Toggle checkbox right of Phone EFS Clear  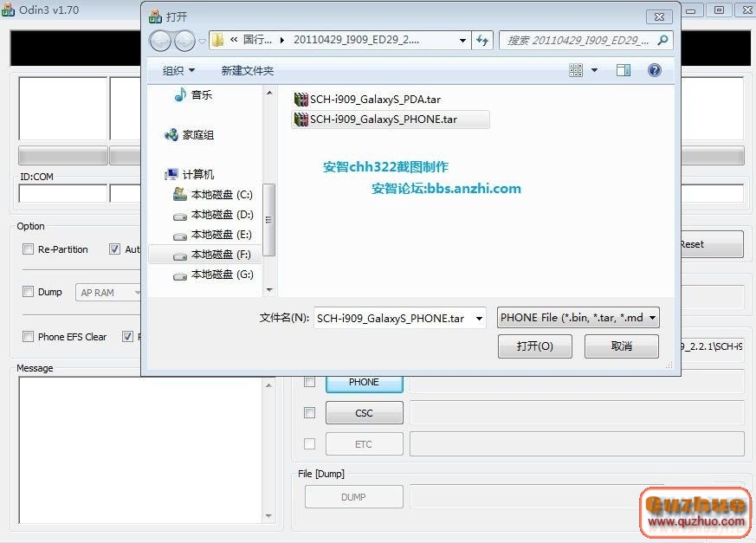point(127,336)
